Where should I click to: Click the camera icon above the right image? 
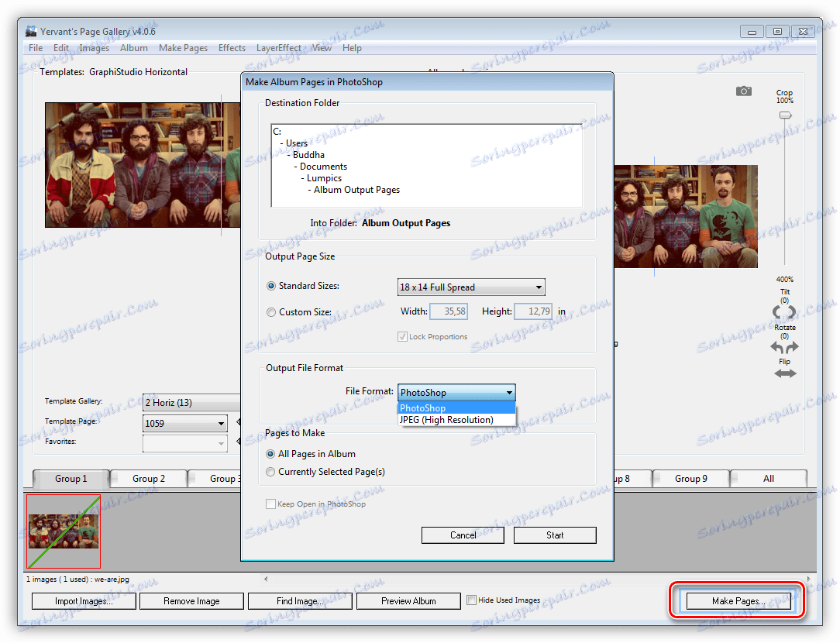click(x=744, y=91)
